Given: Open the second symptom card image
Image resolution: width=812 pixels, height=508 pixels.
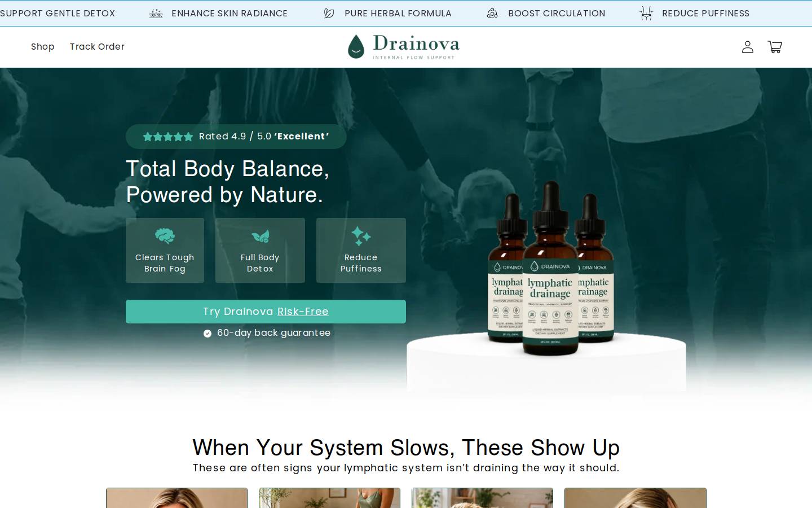Looking at the screenshot, I should (x=329, y=498).
